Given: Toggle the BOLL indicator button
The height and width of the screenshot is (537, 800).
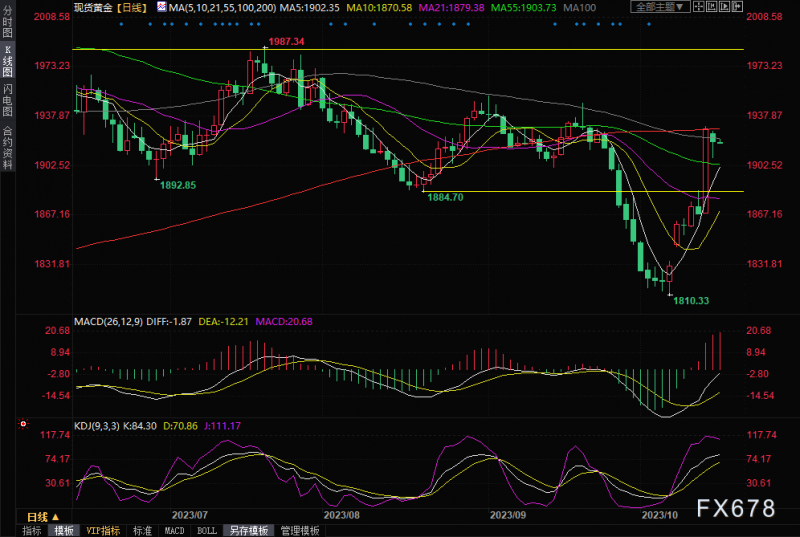Looking at the screenshot, I should click(205, 530).
